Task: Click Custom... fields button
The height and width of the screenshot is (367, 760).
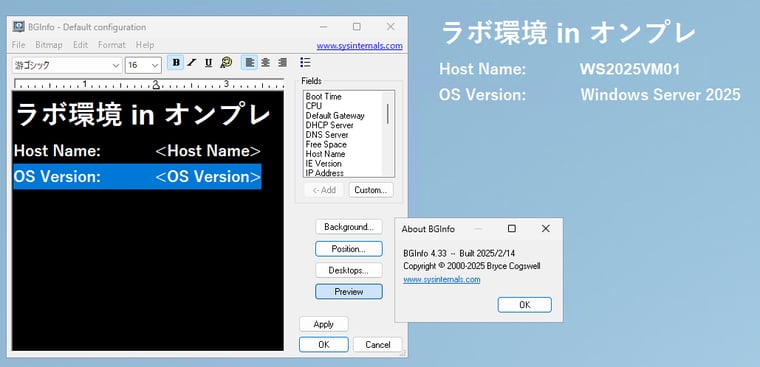Action: pos(371,190)
